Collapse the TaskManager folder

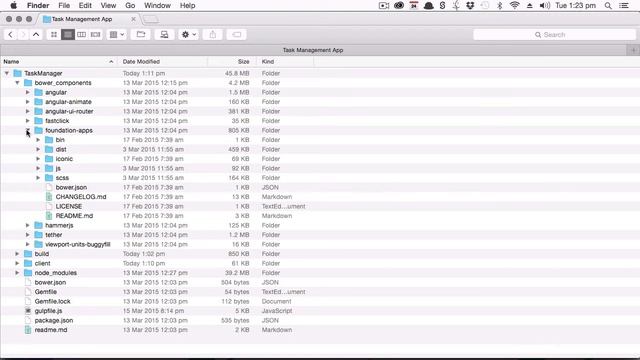click(7, 73)
